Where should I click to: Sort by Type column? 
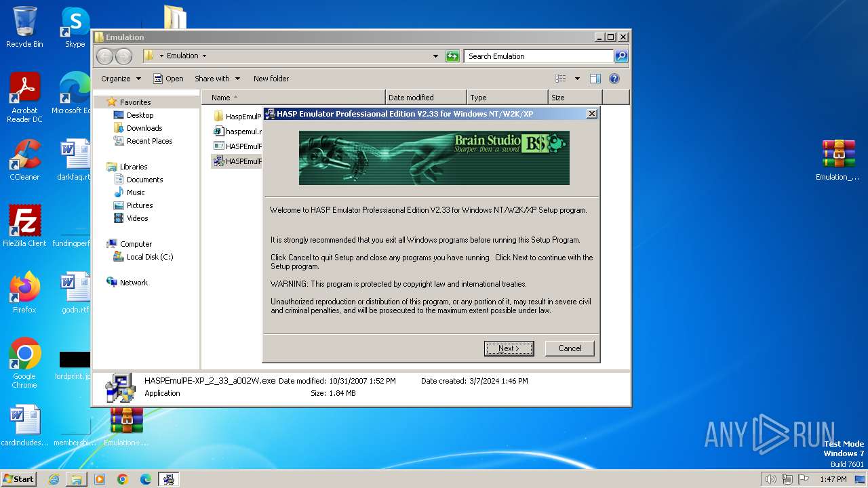point(507,98)
